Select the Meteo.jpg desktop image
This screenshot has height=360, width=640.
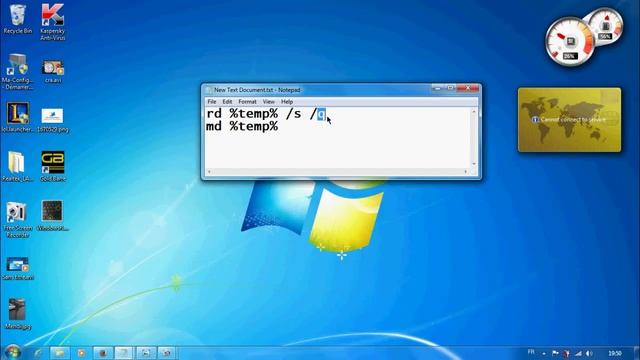[x=17, y=314]
